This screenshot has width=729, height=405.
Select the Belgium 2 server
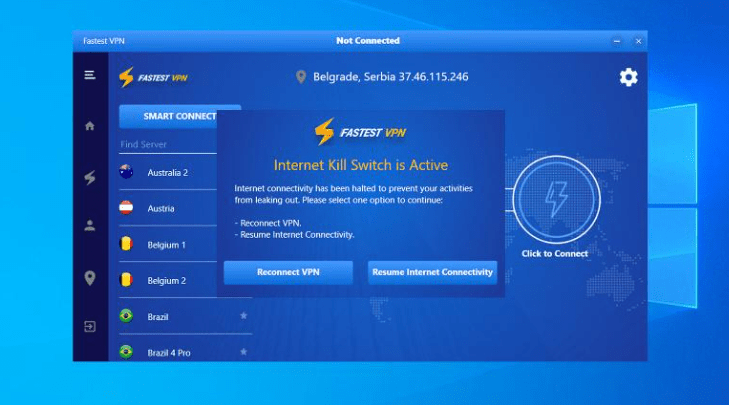click(x=166, y=281)
